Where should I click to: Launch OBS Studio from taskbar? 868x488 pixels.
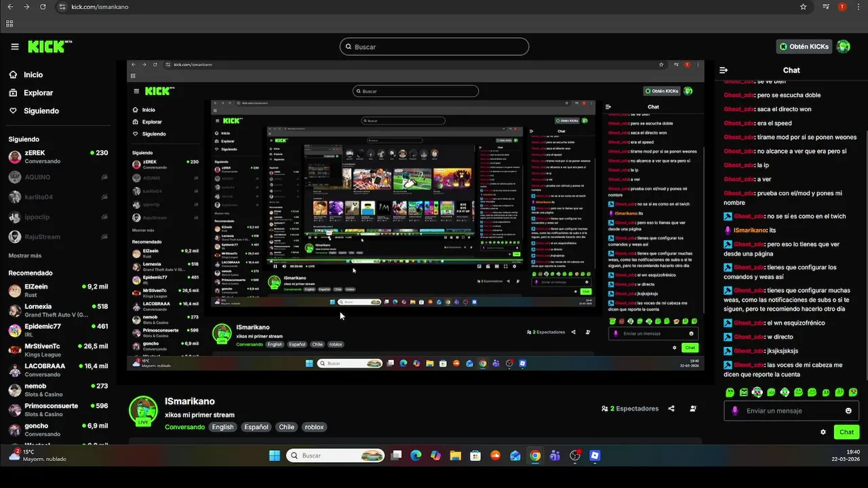[576, 455]
